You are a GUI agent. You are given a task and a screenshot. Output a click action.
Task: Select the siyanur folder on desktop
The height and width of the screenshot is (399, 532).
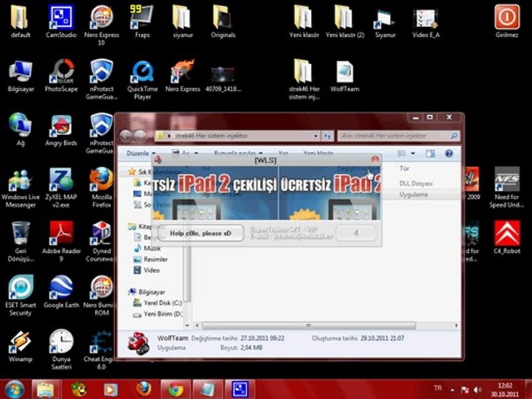(182, 21)
